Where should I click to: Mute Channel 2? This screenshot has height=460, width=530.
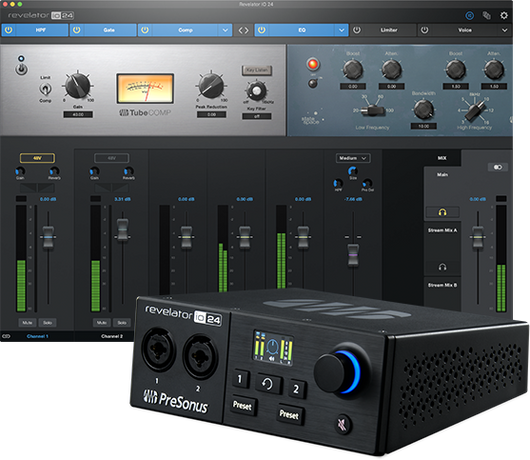[x=101, y=323]
